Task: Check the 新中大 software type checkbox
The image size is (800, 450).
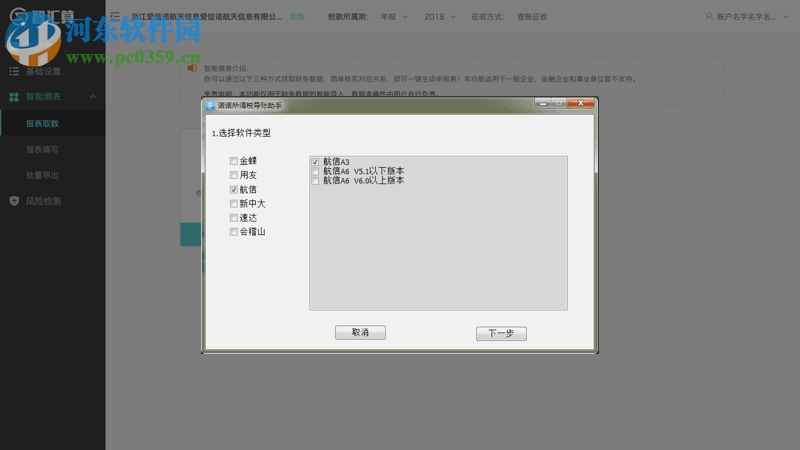Action: [234, 204]
